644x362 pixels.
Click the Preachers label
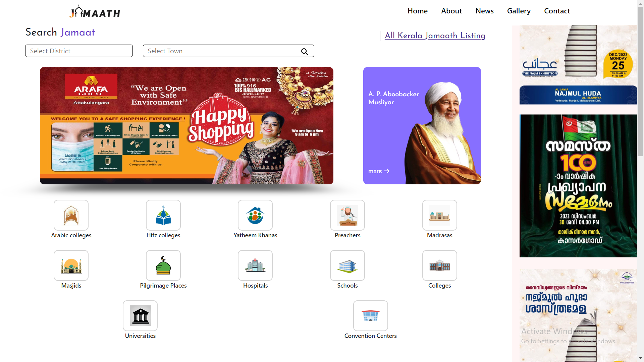tap(347, 235)
